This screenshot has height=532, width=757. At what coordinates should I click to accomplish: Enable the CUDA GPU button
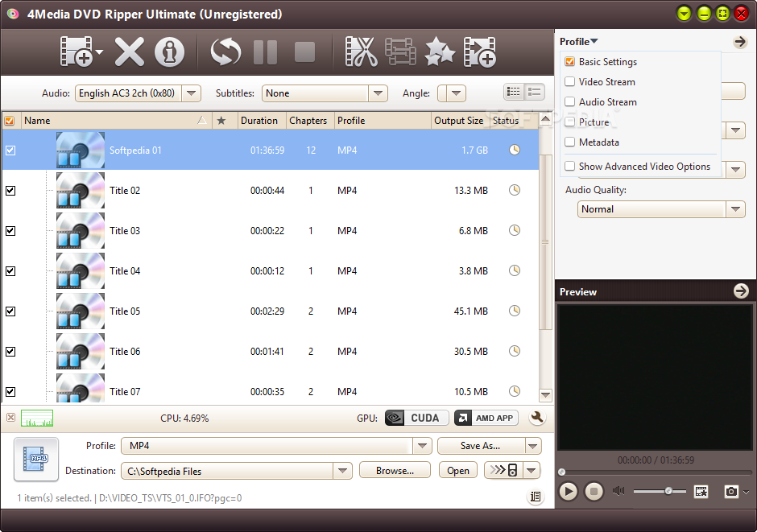pyautogui.click(x=416, y=418)
